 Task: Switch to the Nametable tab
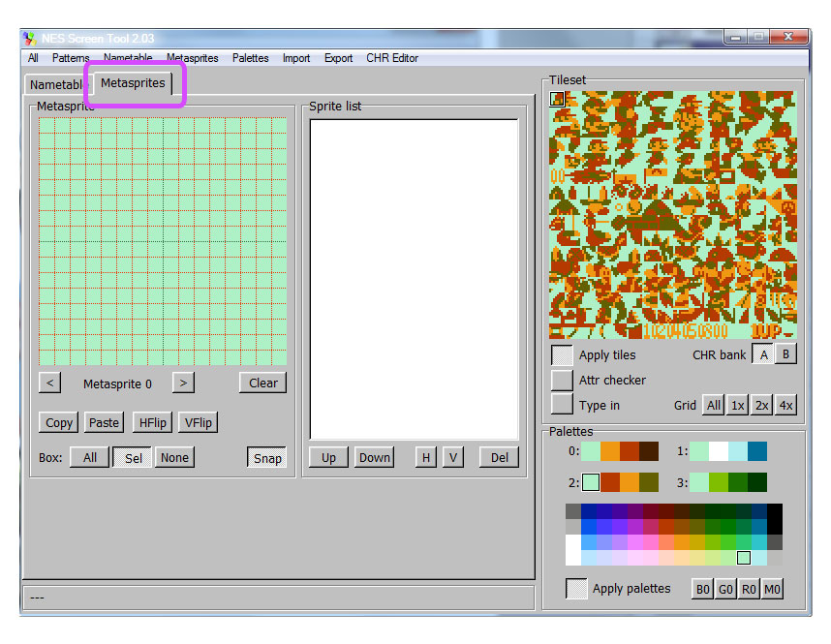57,85
